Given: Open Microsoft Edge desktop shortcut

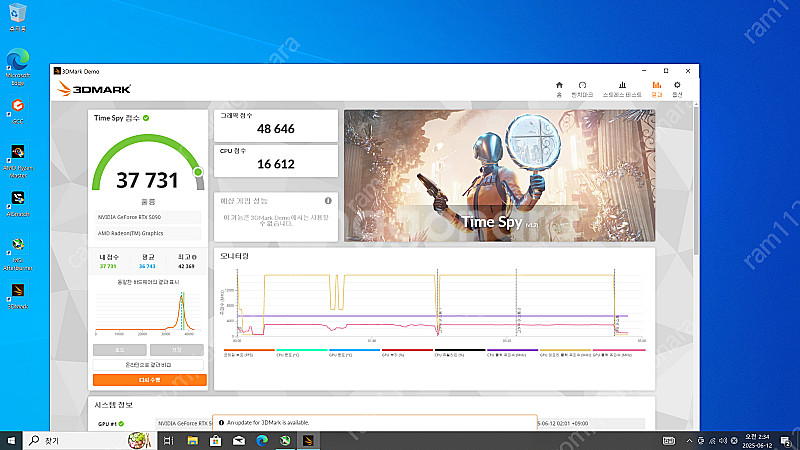Looking at the screenshot, I should tap(18, 67).
